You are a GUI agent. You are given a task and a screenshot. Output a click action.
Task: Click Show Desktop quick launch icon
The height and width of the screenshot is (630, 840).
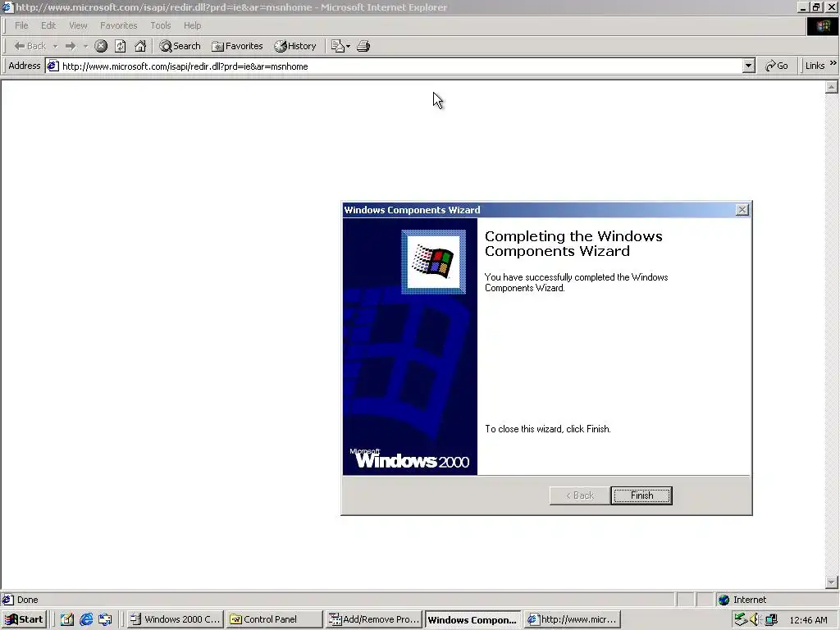tap(67, 619)
